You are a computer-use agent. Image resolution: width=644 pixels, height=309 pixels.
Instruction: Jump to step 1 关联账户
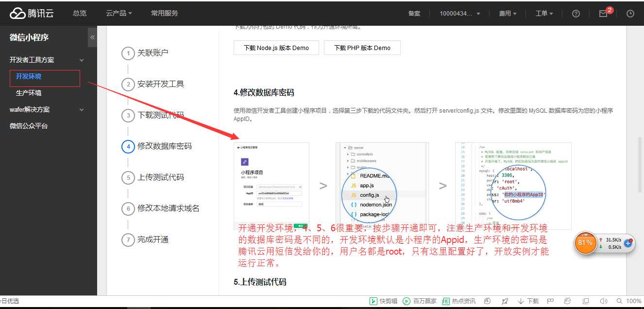pos(145,53)
